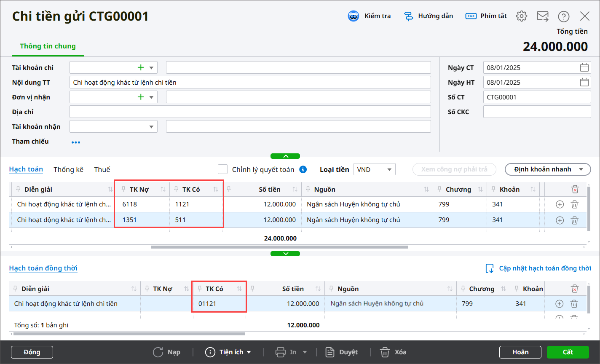This screenshot has height=364, width=600.
Task: Expand the Loại tiền VND dropdown
Action: point(389,169)
